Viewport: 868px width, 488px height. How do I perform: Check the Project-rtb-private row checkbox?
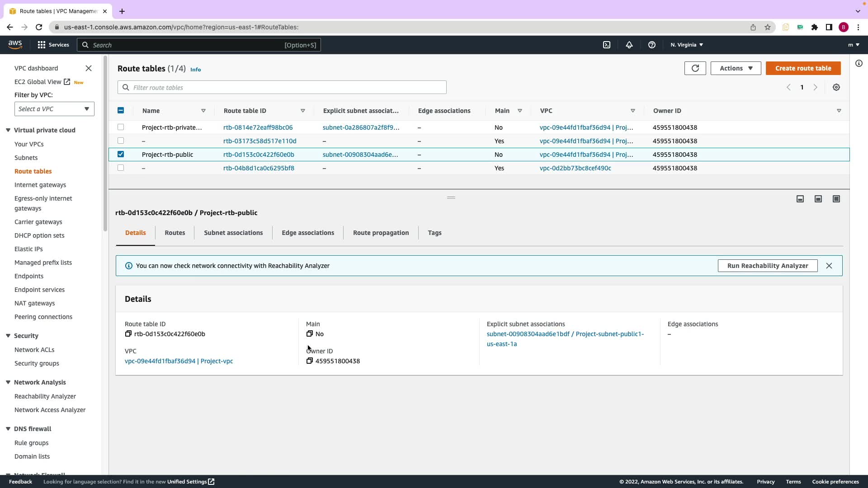121,127
